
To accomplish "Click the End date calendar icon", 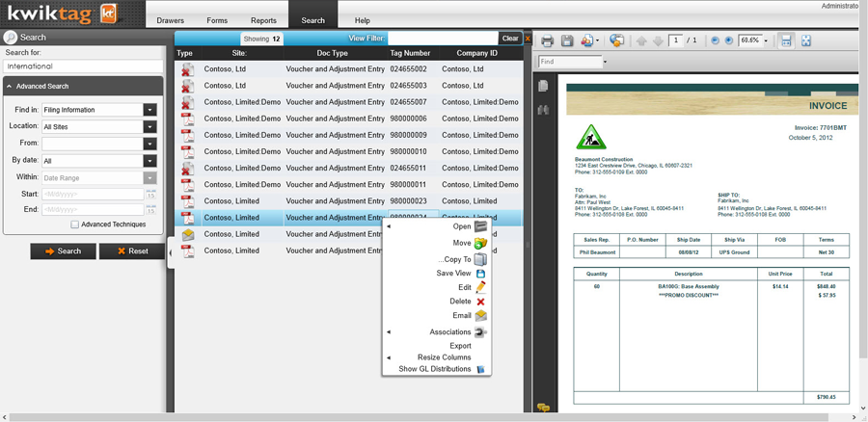I will coord(150,210).
